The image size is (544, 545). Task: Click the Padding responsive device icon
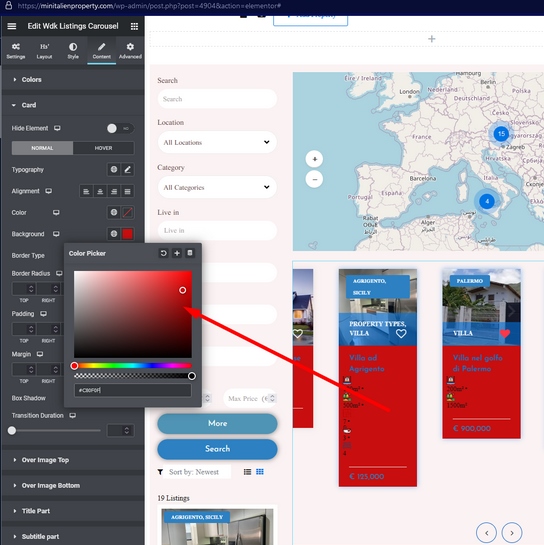43,314
